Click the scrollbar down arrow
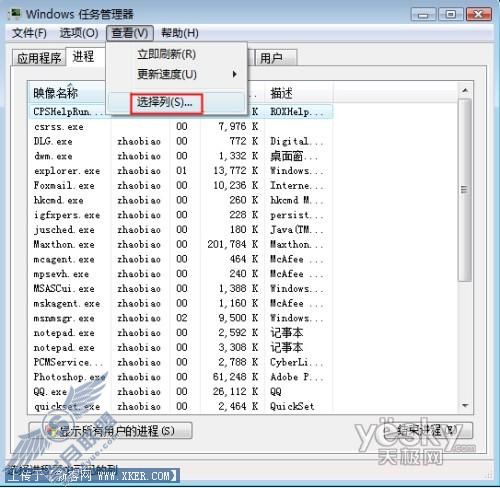 coord(465,406)
